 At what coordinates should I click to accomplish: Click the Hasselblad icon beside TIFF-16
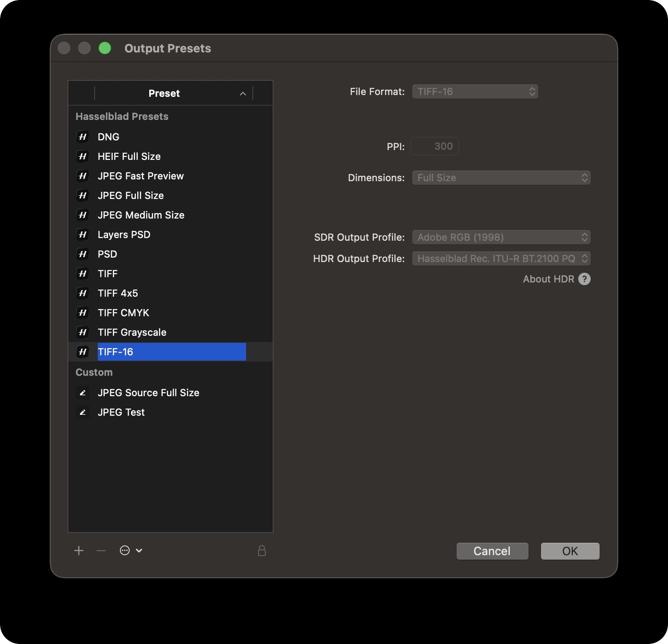(x=83, y=352)
